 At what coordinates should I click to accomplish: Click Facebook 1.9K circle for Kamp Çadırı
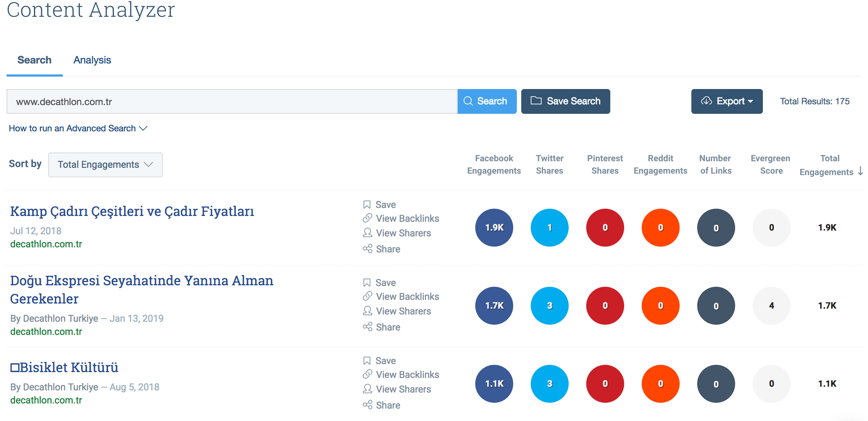click(x=494, y=228)
